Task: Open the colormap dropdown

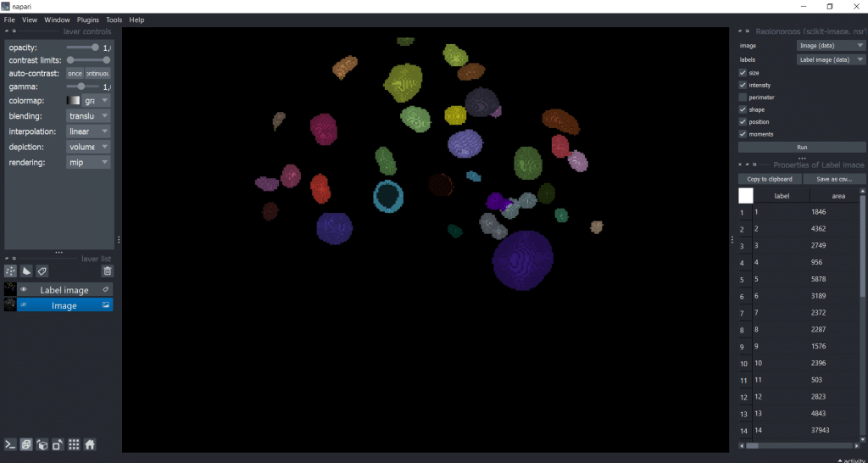Action: pos(89,101)
